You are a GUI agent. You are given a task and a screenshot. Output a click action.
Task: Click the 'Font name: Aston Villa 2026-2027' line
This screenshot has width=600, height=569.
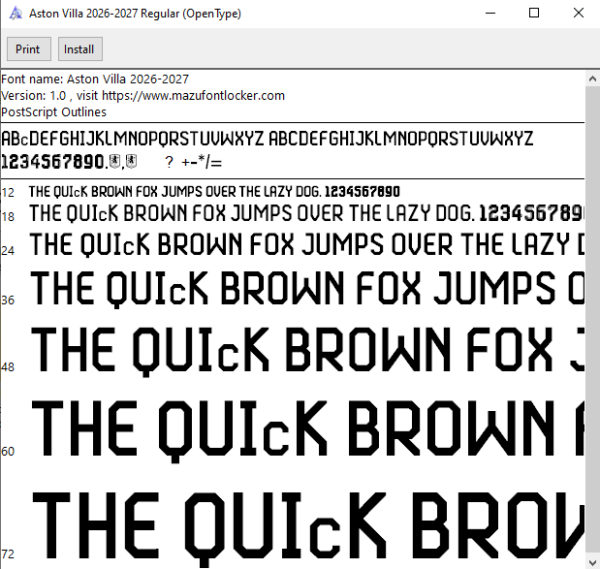click(95, 79)
